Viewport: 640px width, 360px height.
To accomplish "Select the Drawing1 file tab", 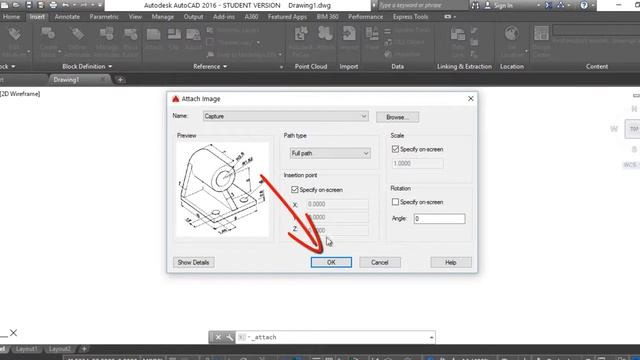I will click(66, 80).
